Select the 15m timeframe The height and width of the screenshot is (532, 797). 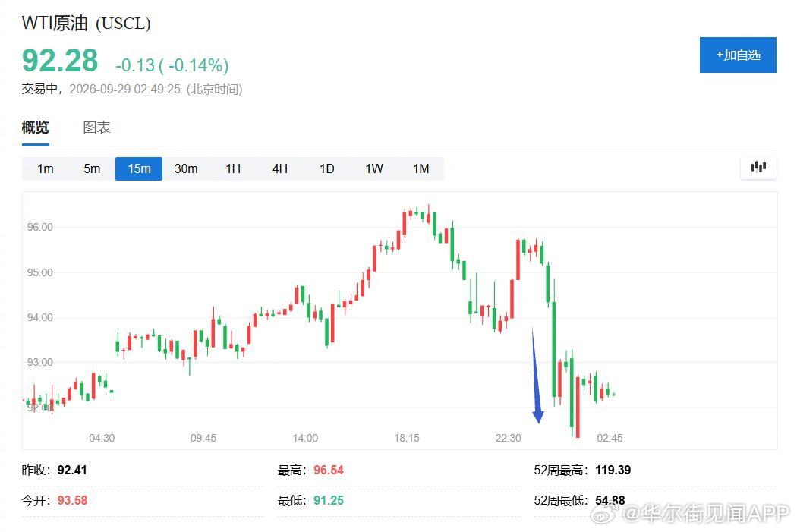(139, 168)
